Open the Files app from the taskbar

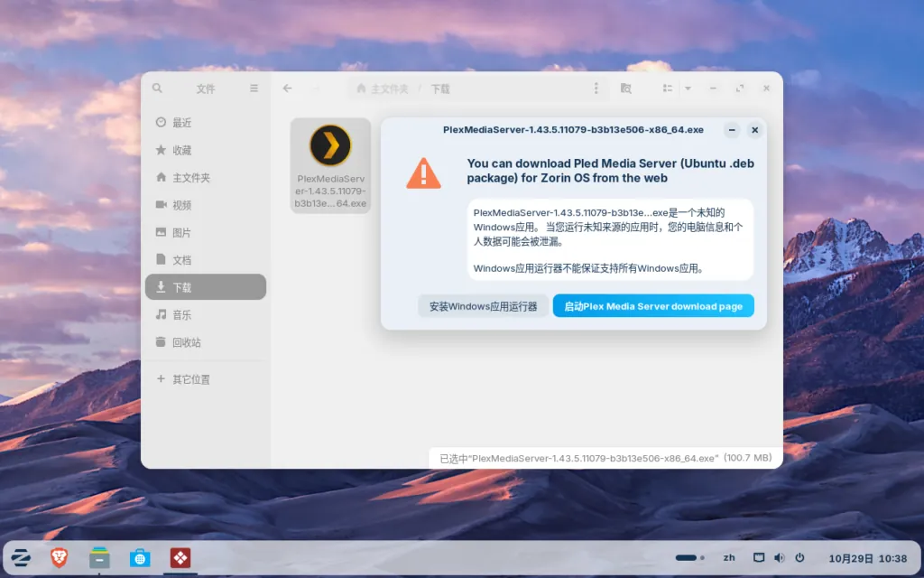tap(99, 557)
